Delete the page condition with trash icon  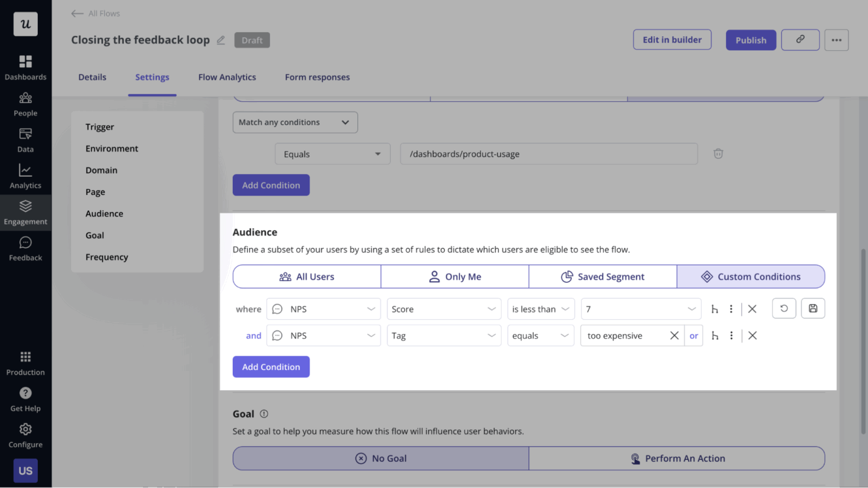click(x=718, y=154)
